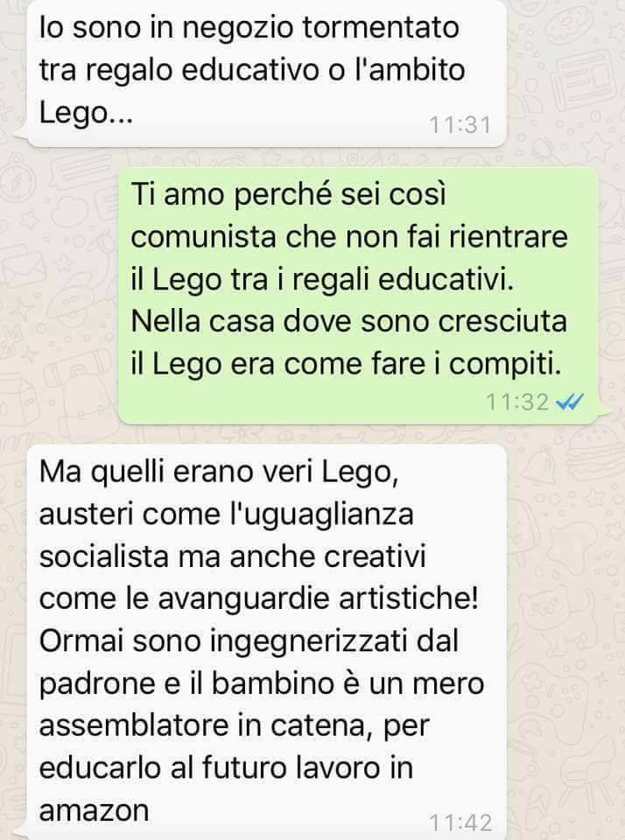Tap the line 'Nella casa dove sono cresciuta'
The image size is (625, 840).
[349, 321]
